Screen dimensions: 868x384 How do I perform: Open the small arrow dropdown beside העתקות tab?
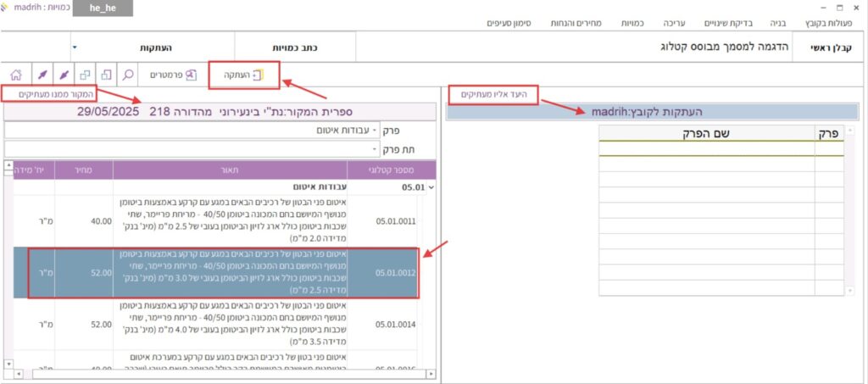click(x=74, y=47)
